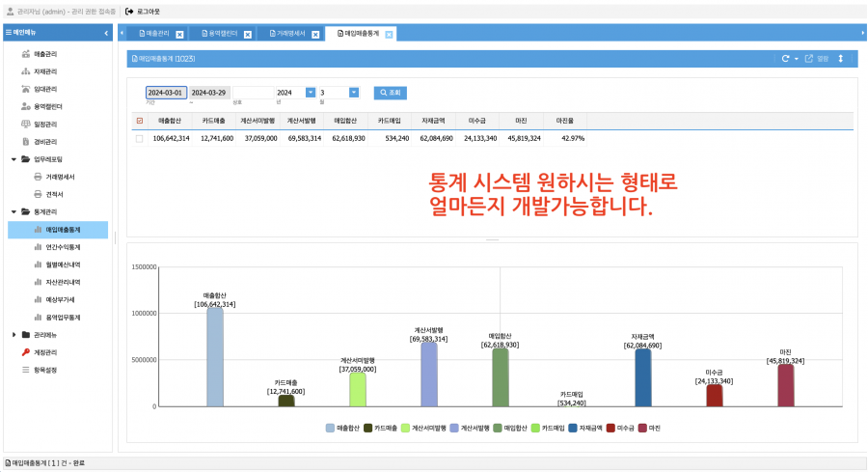Check the first data row checkbox
Screen dimensions: 868x472
140,138
